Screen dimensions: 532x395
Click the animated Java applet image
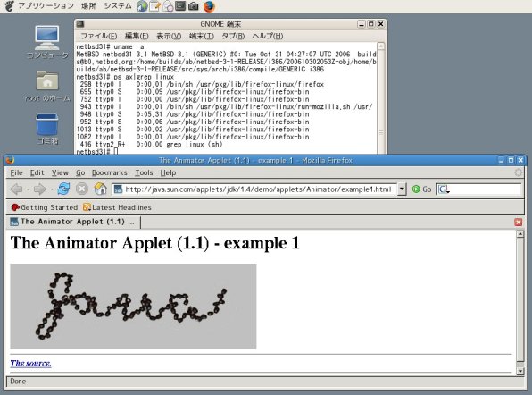[x=133, y=307]
